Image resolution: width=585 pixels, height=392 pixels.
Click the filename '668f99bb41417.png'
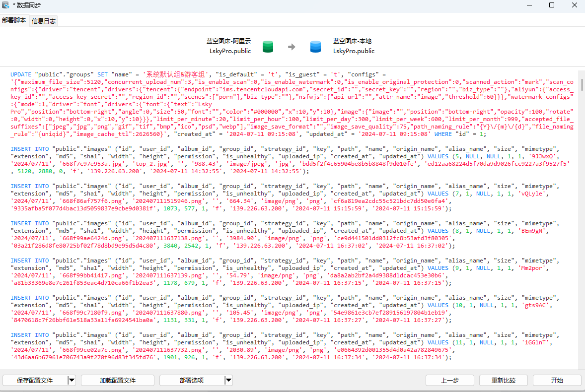tap(93, 276)
